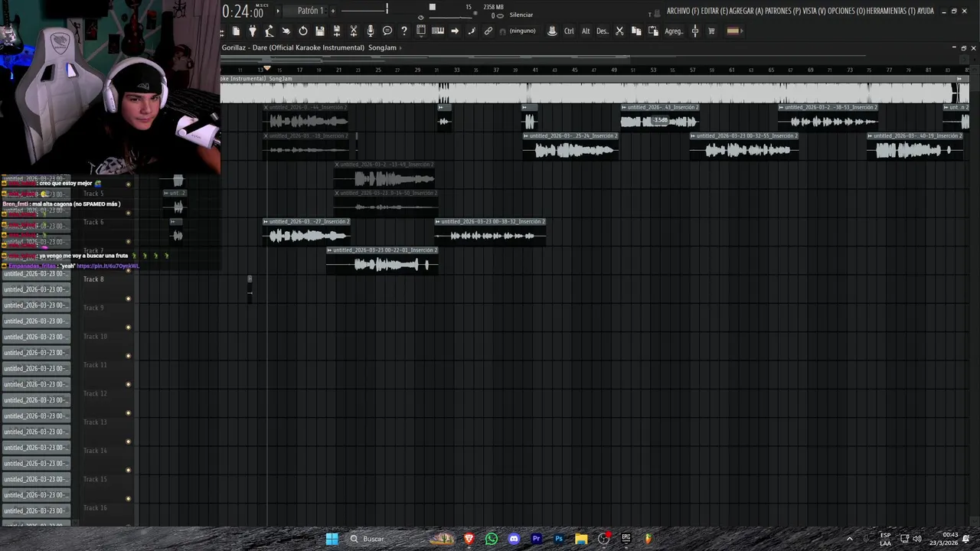Click the save floppy disk icon
This screenshot has height=551, width=980.
click(x=320, y=31)
